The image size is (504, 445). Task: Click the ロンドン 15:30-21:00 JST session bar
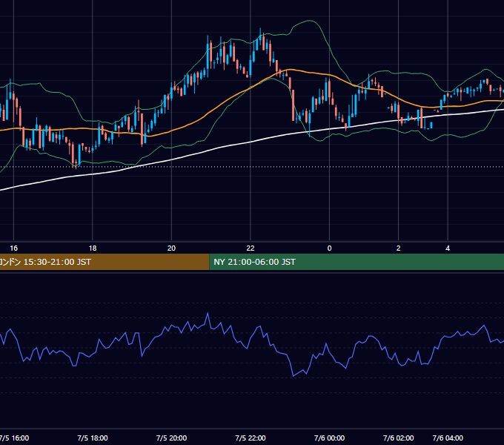(105, 262)
